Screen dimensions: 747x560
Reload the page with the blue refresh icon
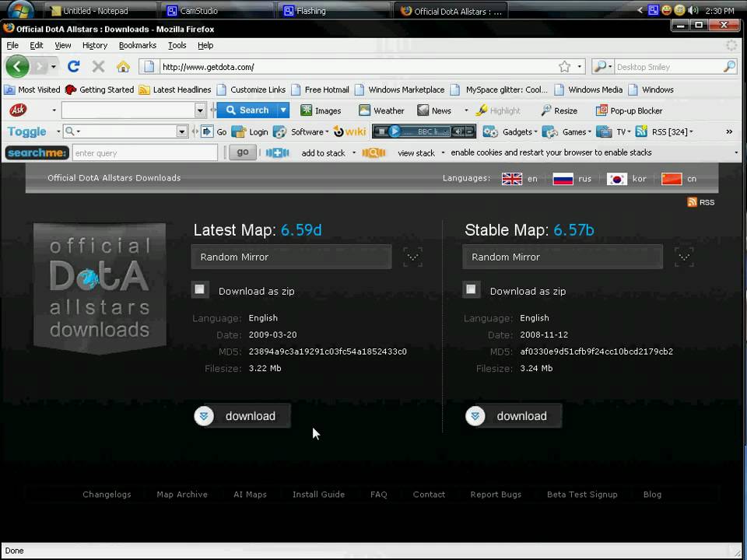[x=73, y=66]
